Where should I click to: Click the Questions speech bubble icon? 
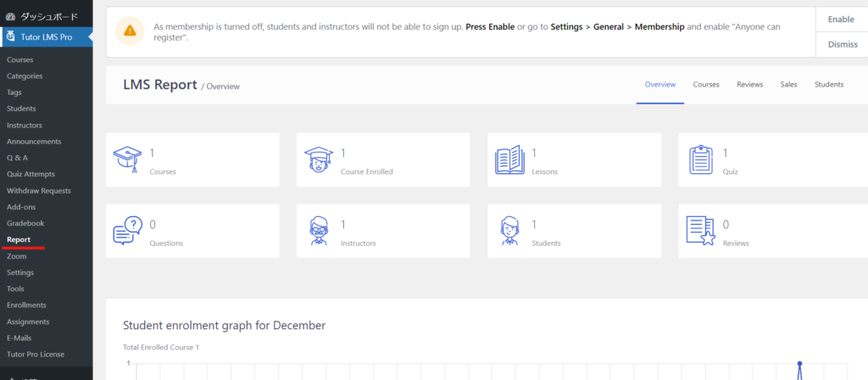(127, 230)
